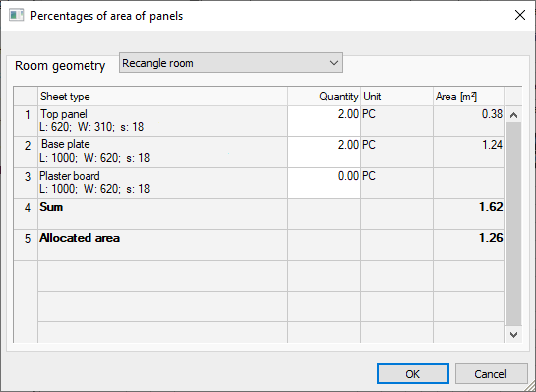Click the Quantity column header
The image size is (536, 392).
pyautogui.click(x=324, y=97)
